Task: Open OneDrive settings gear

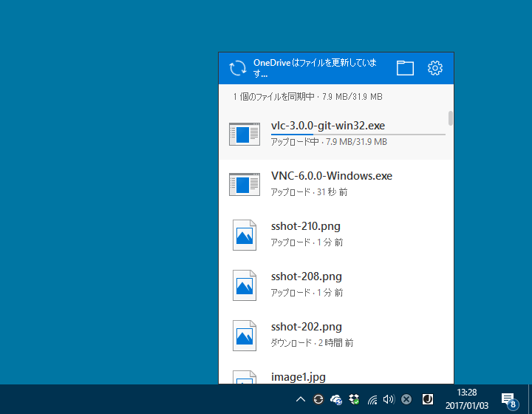Action: [x=435, y=68]
